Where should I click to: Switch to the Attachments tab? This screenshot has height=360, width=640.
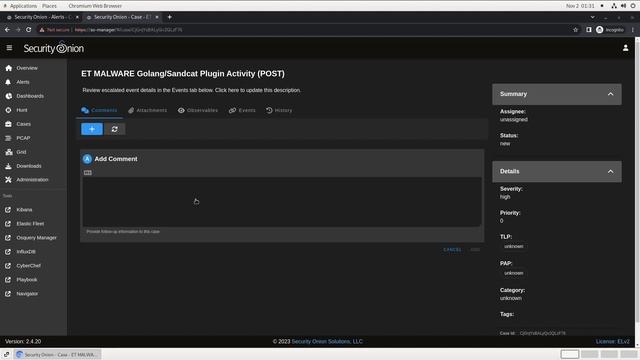tap(147, 110)
